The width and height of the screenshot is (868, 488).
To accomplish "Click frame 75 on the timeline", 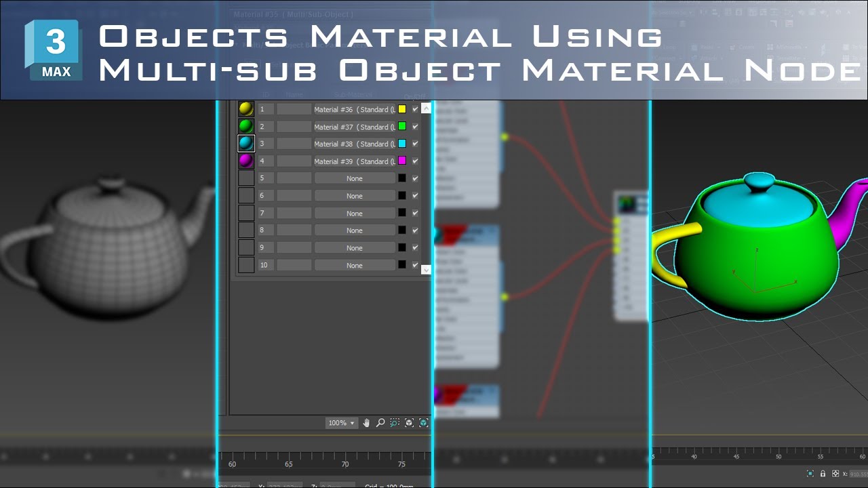I will (x=401, y=464).
